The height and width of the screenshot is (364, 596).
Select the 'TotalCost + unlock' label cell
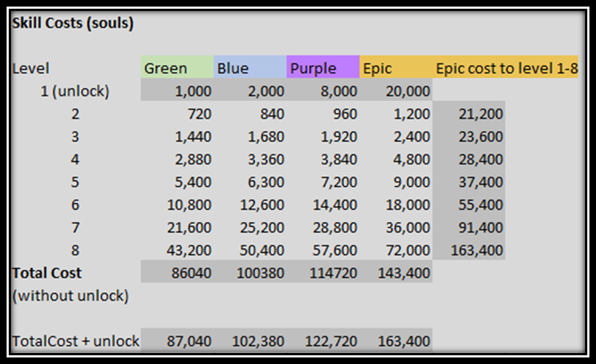pyautogui.click(x=75, y=341)
